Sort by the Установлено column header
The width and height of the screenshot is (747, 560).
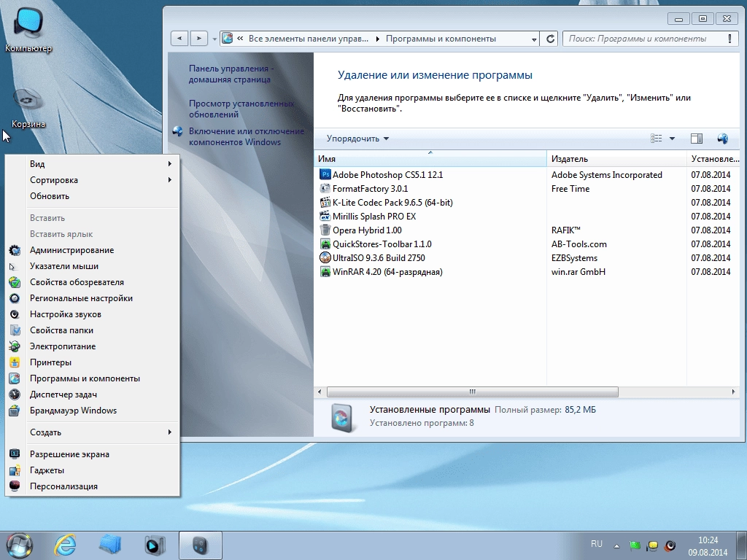point(713,159)
